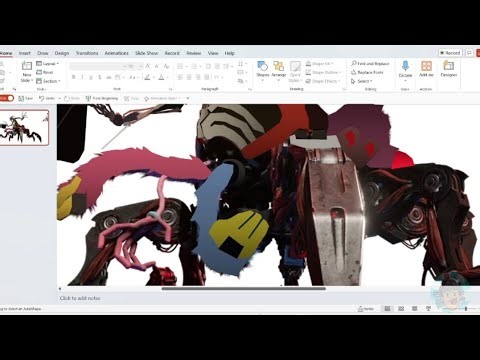Click Replace Fonts
The image size is (480, 360).
(x=367, y=72)
